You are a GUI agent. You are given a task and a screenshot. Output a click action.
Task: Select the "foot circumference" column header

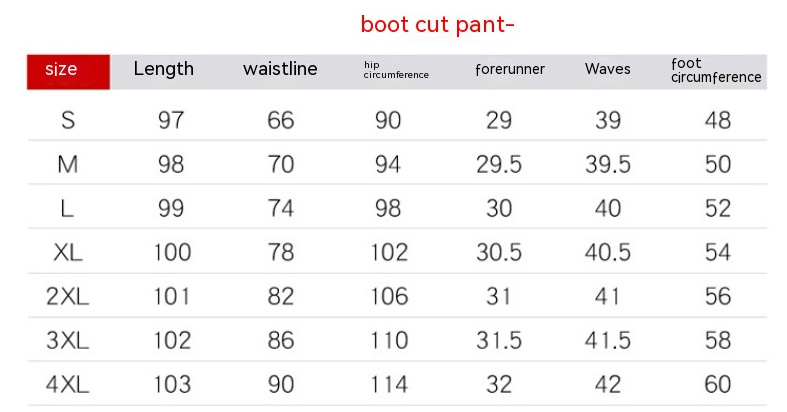click(716, 70)
